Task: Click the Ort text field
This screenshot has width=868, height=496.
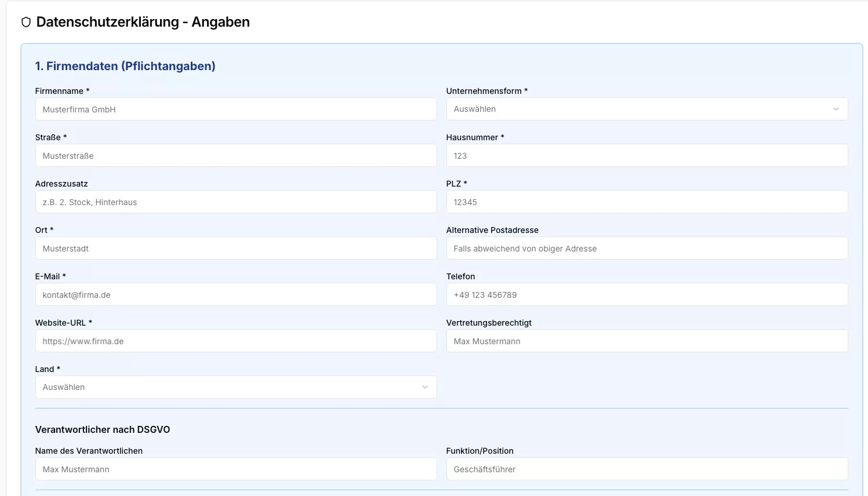Action: 235,249
